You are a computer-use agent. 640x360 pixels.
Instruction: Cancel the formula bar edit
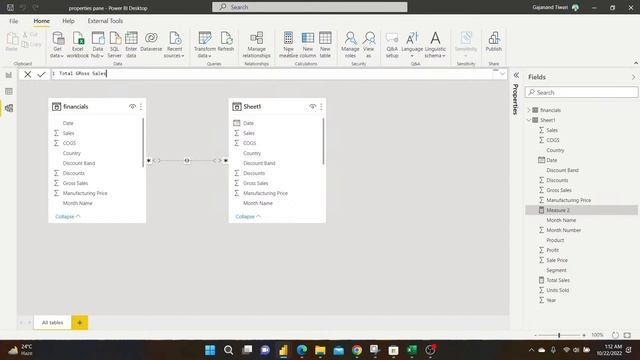click(x=27, y=74)
